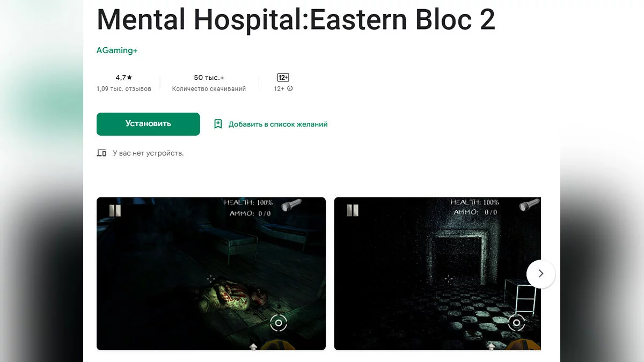This screenshot has width=644, height=362.
Task: Click the target fire button in the first screenshot
Action: (279, 322)
